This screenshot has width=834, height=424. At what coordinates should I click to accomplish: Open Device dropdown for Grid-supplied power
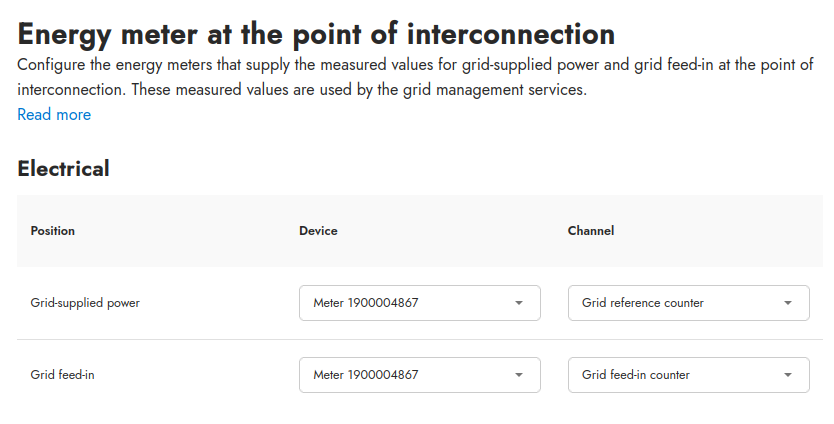(419, 303)
